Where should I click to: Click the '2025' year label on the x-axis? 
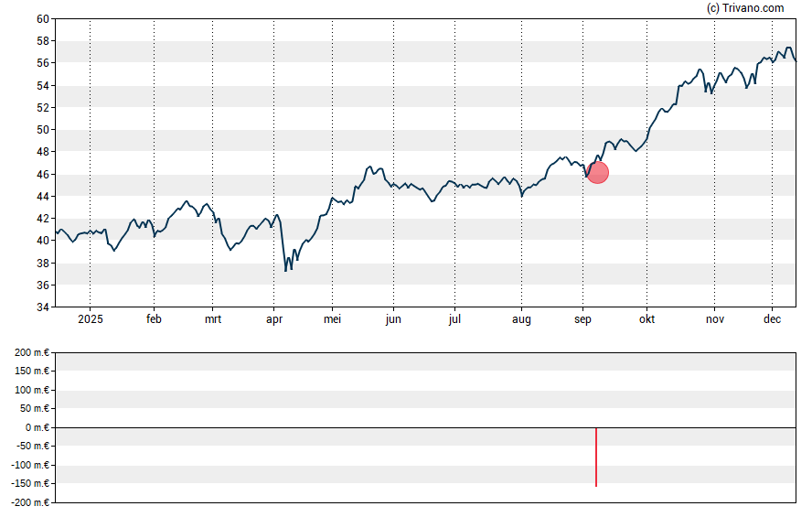click(90, 319)
